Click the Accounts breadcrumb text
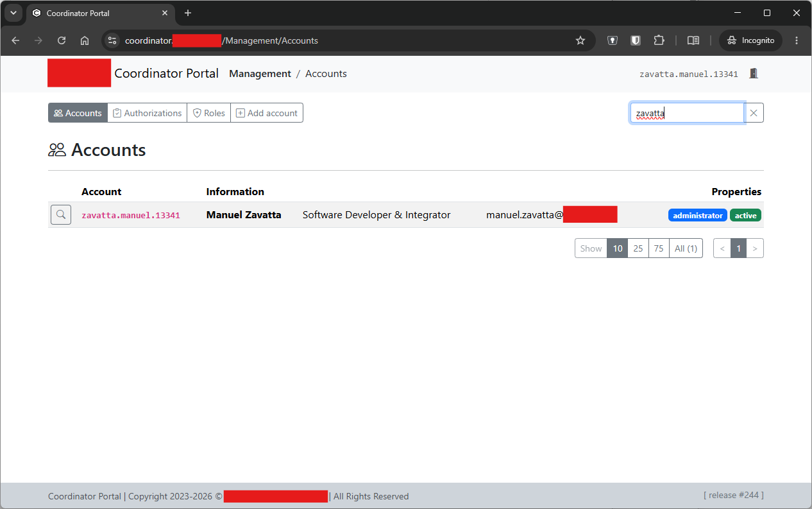The height and width of the screenshot is (509, 812). (x=326, y=74)
